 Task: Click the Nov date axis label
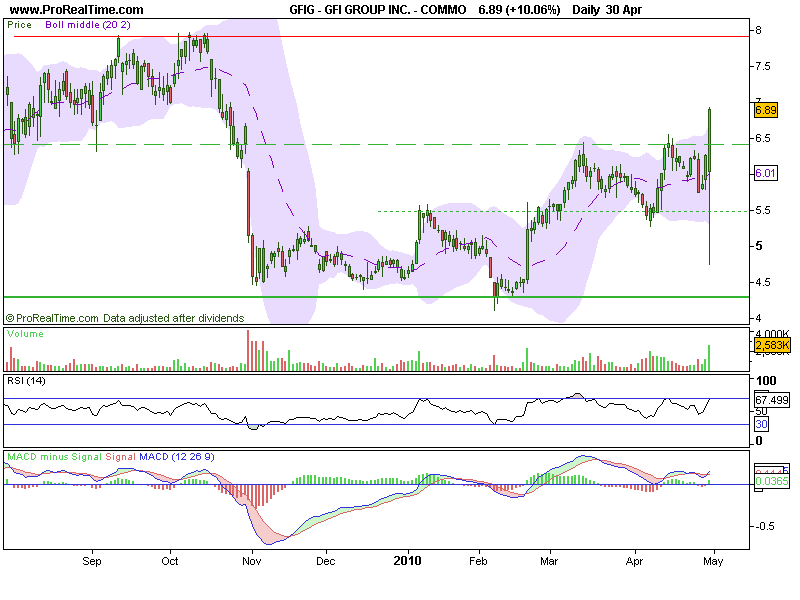click(252, 561)
